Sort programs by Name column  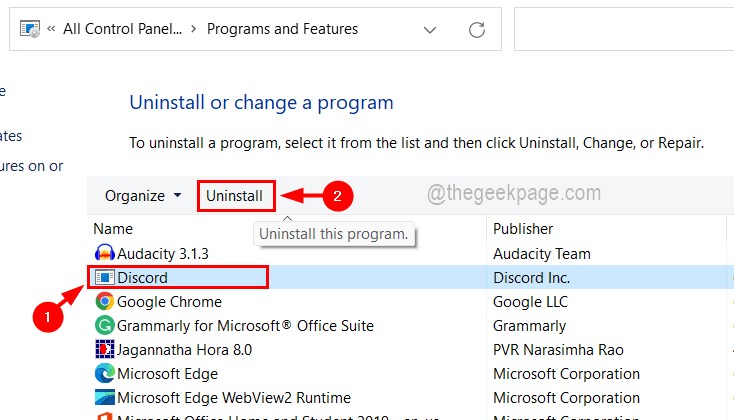[x=113, y=229]
